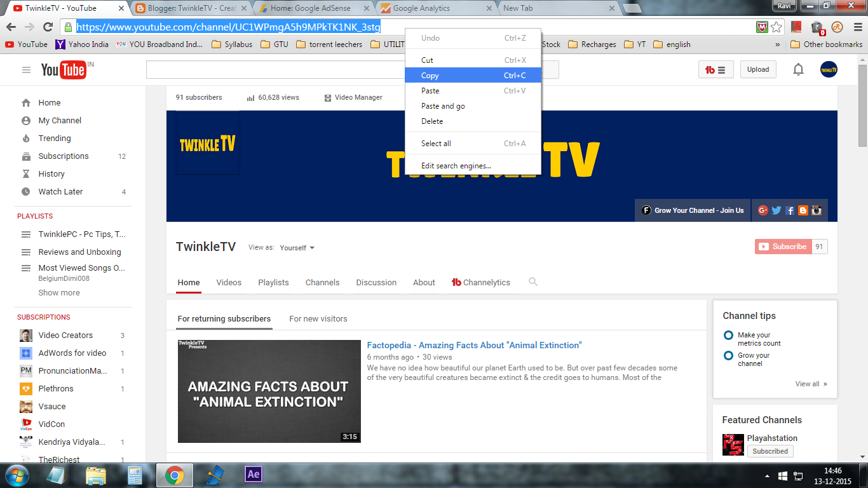This screenshot has height=488, width=868.
Task: Open the rupee shopping bag extension
Action: coord(817,27)
